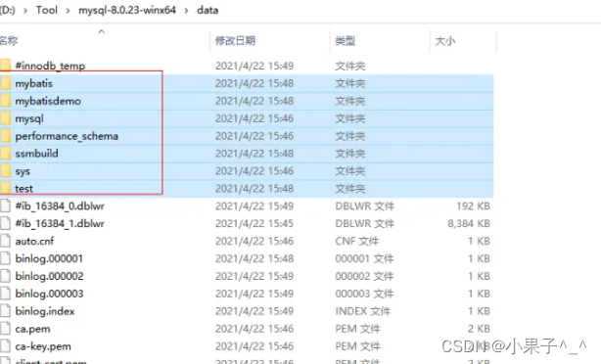Viewport: 601px width, 364px height.
Task: Select the file name mybatisdemo
Action: click(x=48, y=101)
